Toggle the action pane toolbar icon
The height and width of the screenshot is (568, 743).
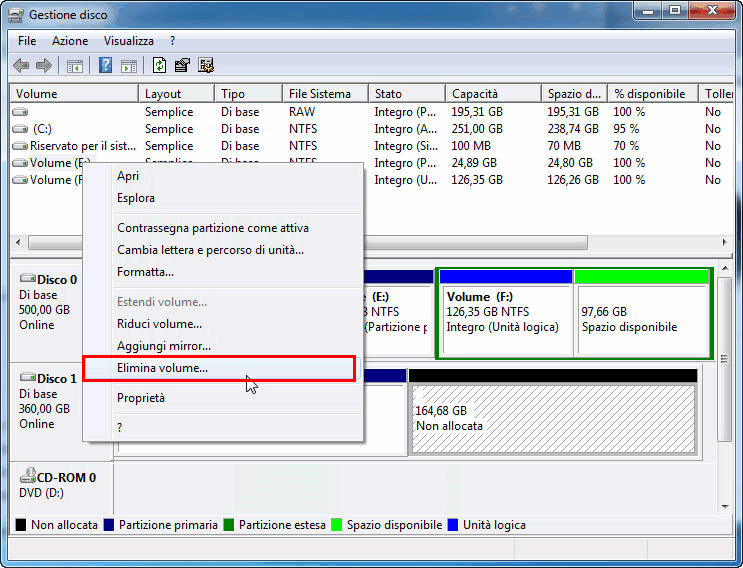[x=128, y=65]
